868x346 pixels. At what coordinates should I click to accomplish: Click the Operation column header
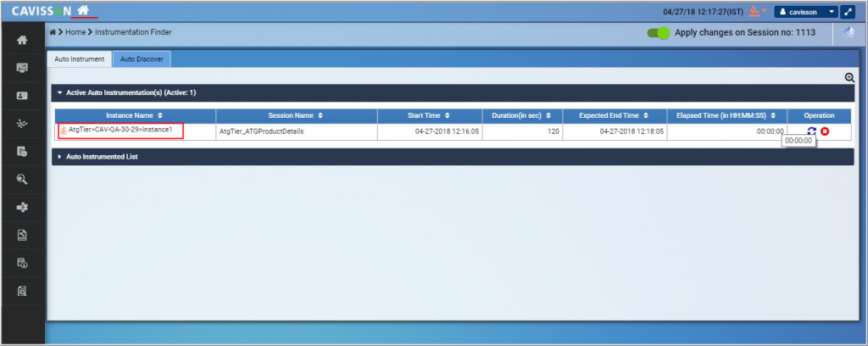coord(820,115)
